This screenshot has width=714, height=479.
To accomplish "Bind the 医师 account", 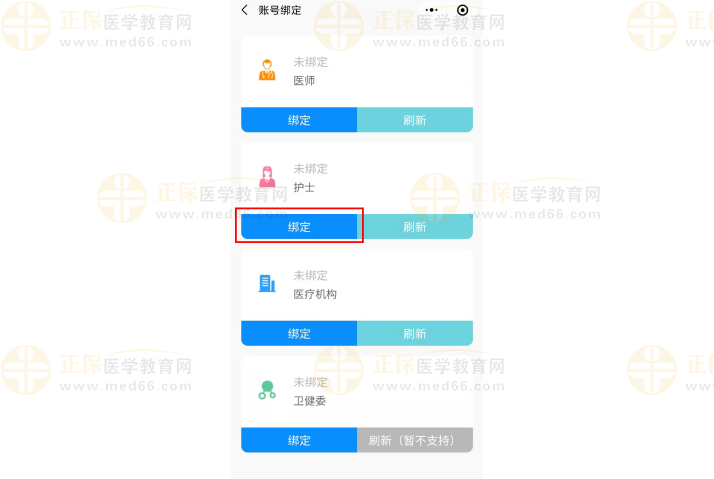I will pos(299,120).
